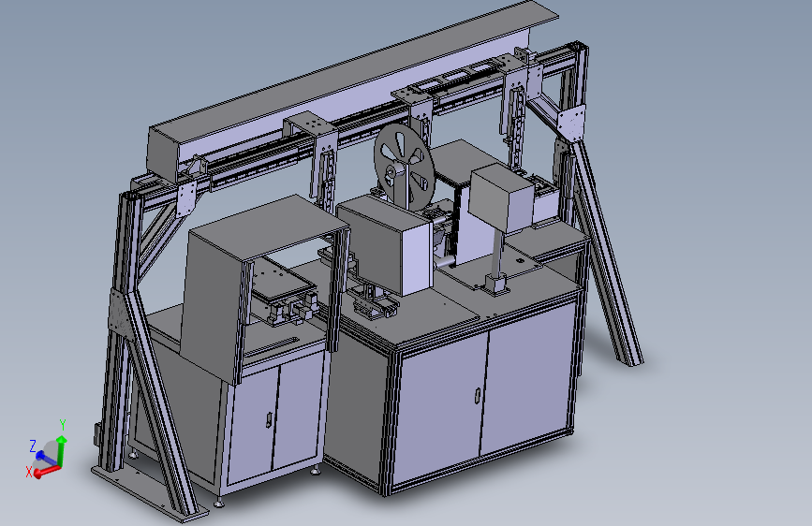Select the door handle on the right cabinet
The height and width of the screenshot is (526, 812).
coord(477,395)
